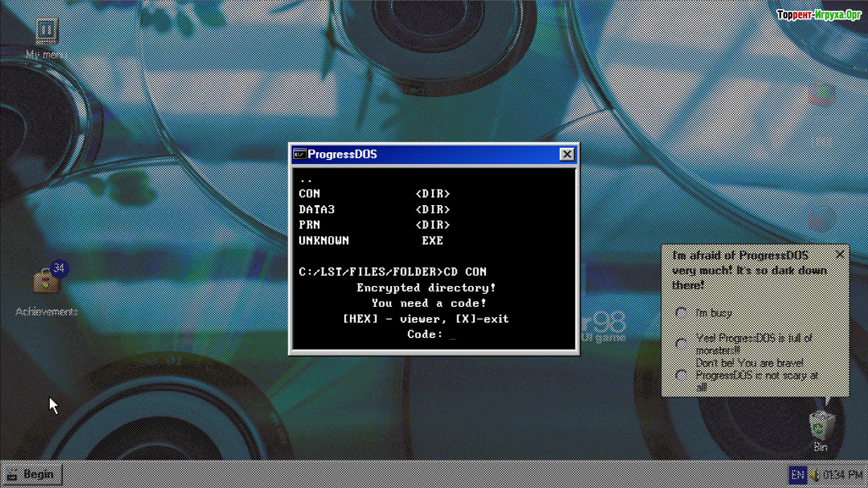This screenshot has width=868, height=488.
Task: Close the ProgressDOS window
Action: coord(567,155)
